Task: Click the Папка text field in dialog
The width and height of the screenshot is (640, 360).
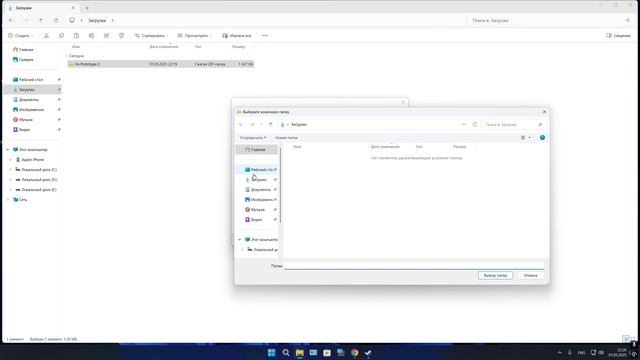Action: click(414, 266)
